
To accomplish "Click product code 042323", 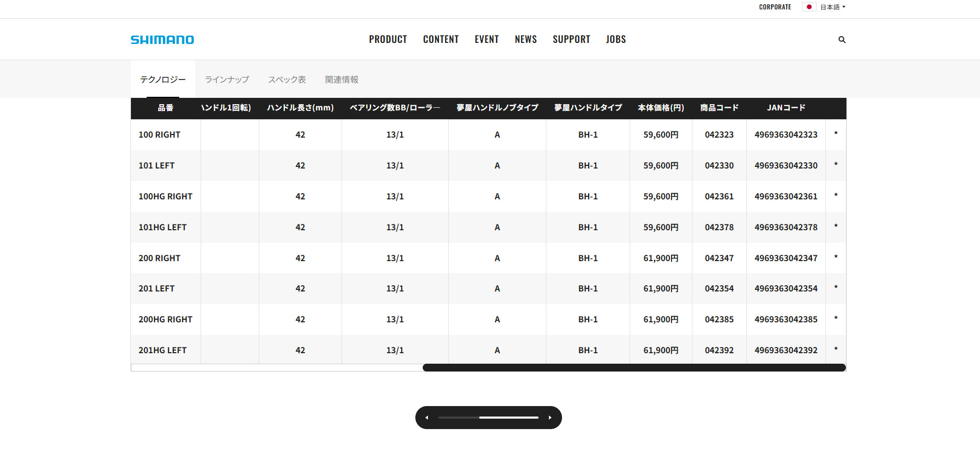I will [x=719, y=135].
